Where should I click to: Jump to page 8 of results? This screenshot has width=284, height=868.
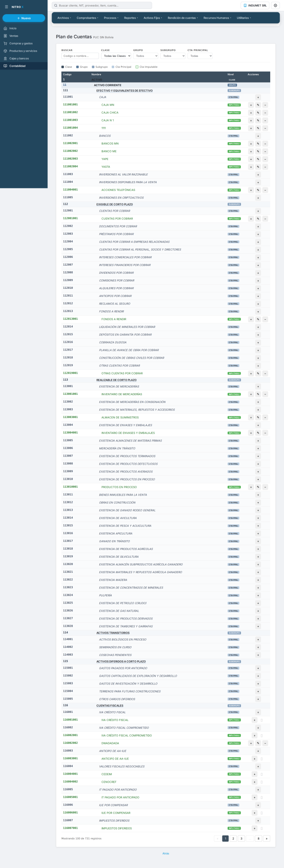(x=258, y=838)
